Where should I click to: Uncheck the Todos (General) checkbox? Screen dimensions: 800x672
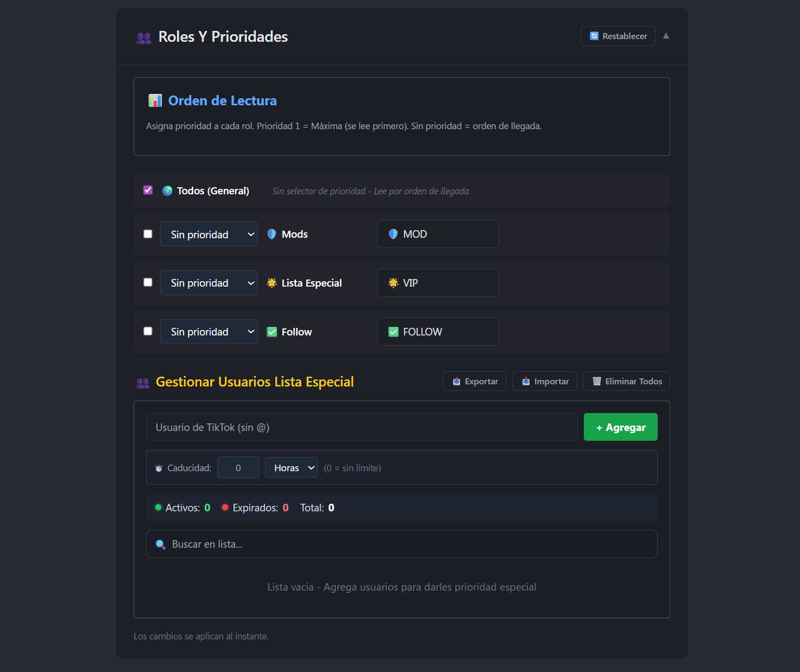(147, 190)
